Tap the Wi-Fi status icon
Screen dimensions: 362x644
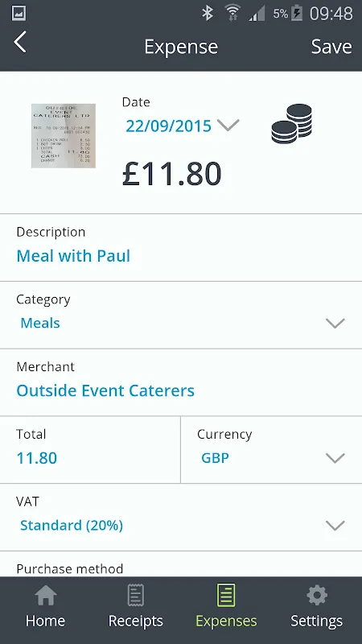click(232, 13)
